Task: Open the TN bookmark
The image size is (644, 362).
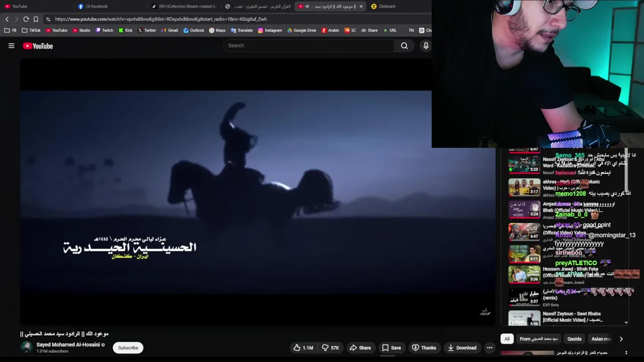Action: tap(411, 30)
